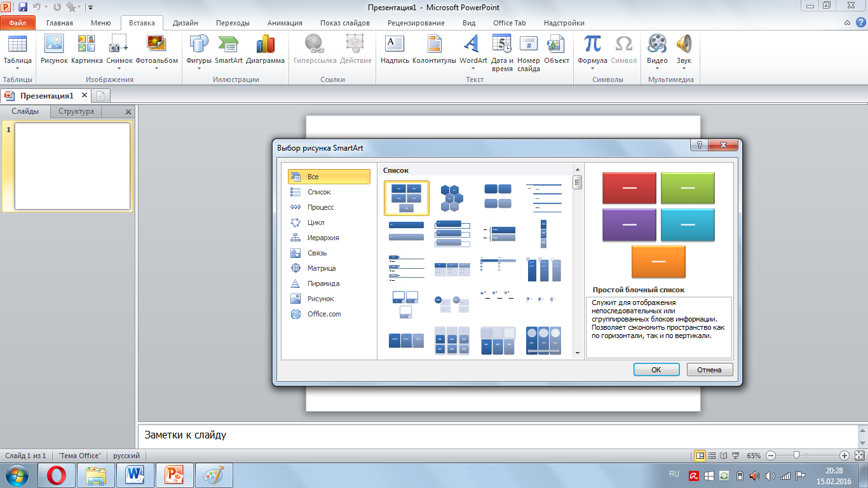Open the Картинка clip art tool

(x=87, y=50)
